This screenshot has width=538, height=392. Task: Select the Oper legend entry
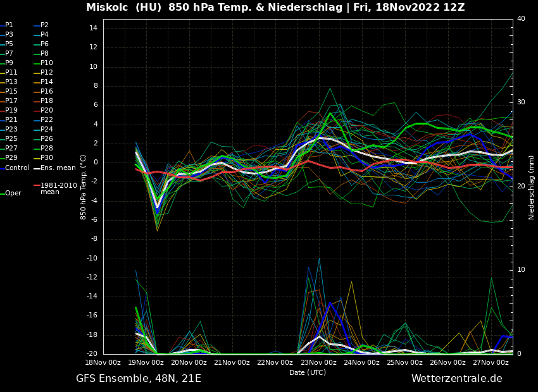pos(13,193)
